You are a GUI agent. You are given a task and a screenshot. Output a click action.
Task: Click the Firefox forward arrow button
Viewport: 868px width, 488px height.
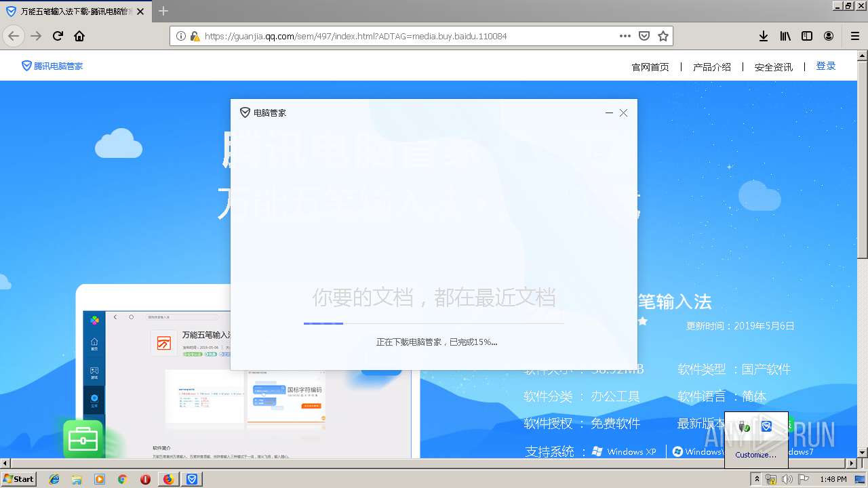(x=36, y=36)
